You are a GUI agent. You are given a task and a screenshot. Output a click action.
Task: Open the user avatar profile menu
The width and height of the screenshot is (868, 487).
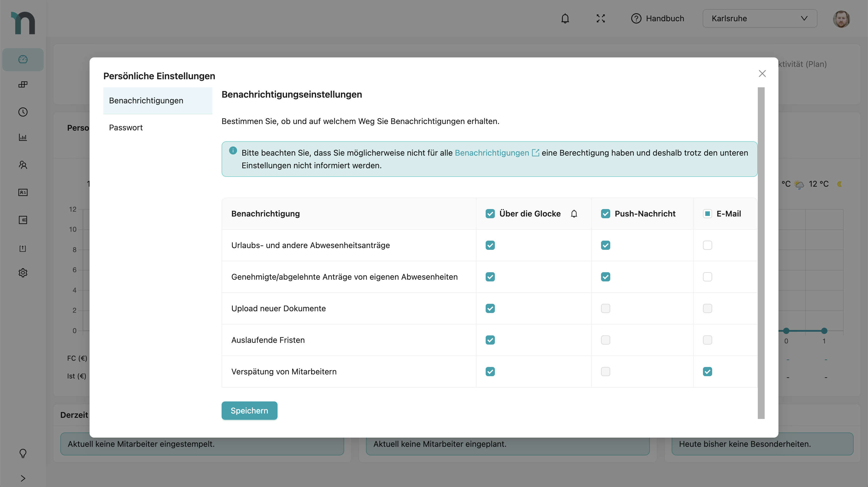click(841, 19)
